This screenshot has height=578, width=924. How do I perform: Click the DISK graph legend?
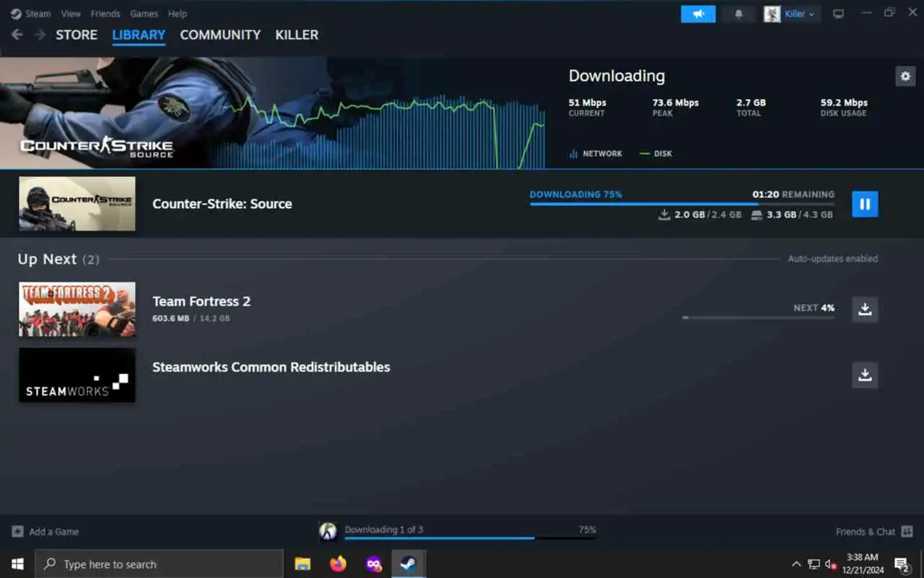tap(656, 154)
